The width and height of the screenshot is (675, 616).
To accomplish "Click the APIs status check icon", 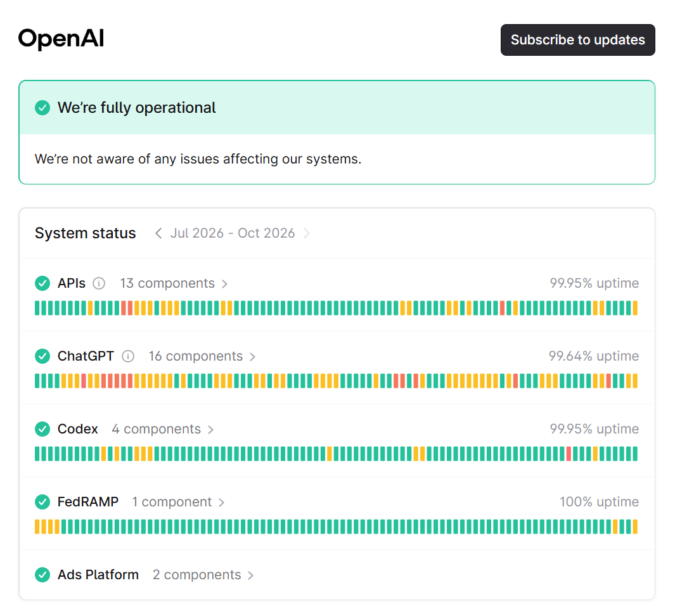I will pyautogui.click(x=42, y=283).
